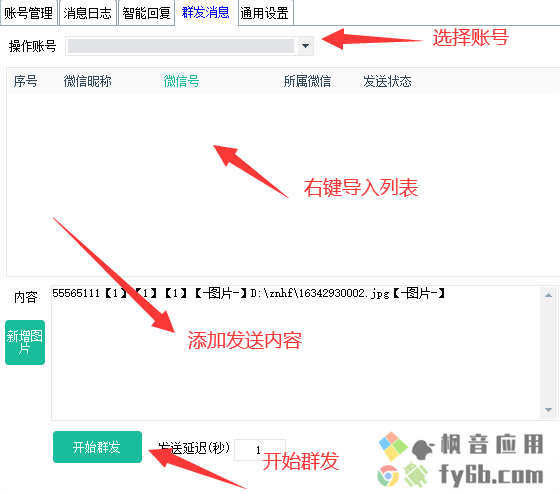Sort list by 序号 column header
This screenshot has height=494, width=560.
coord(25,81)
